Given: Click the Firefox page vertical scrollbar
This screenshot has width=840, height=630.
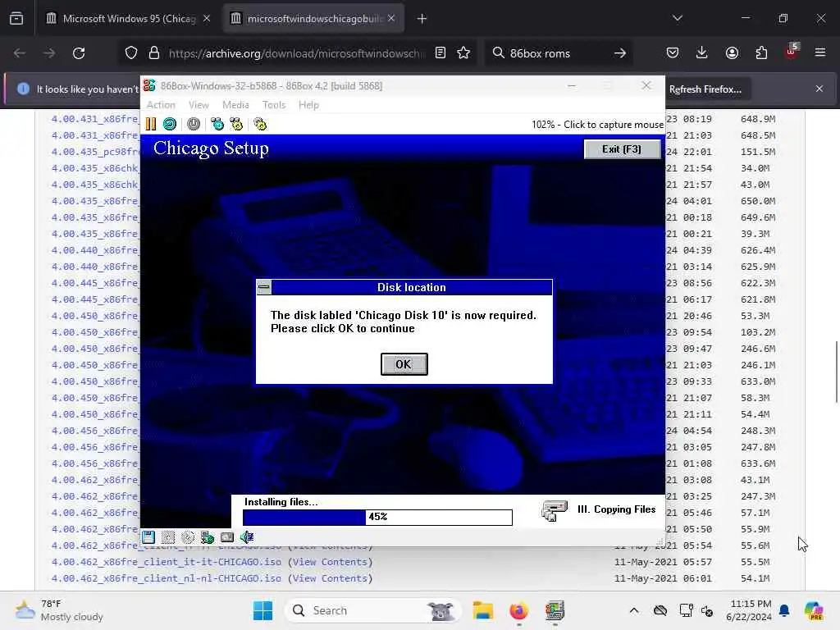Looking at the screenshot, I should pyautogui.click(x=836, y=372).
